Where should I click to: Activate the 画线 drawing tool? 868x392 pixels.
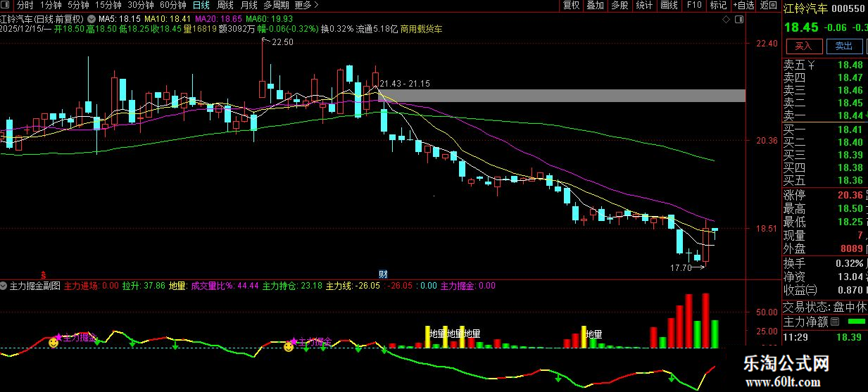click(x=668, y=5)
